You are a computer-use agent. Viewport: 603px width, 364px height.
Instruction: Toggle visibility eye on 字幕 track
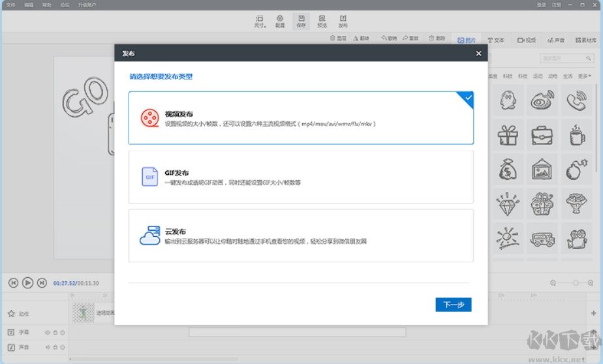48,333
